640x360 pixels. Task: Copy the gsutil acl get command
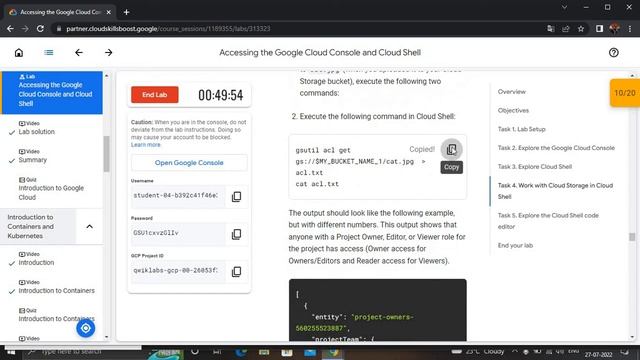point(451,149)
